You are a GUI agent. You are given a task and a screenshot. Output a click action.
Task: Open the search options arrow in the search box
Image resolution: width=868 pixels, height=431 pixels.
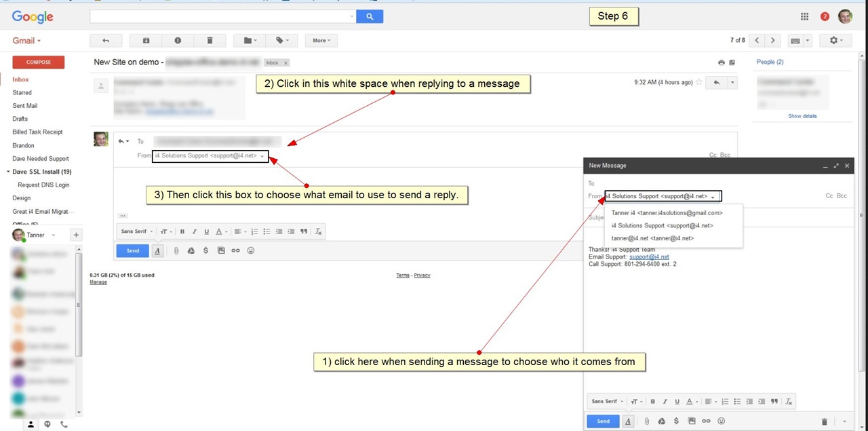coord(352,16)
